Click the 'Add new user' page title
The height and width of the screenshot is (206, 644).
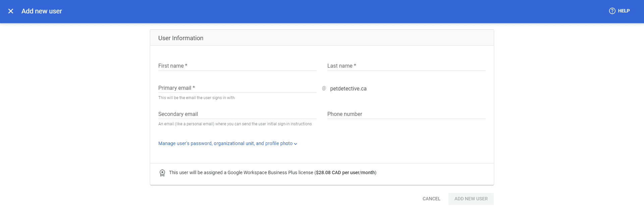pos(42,11)
